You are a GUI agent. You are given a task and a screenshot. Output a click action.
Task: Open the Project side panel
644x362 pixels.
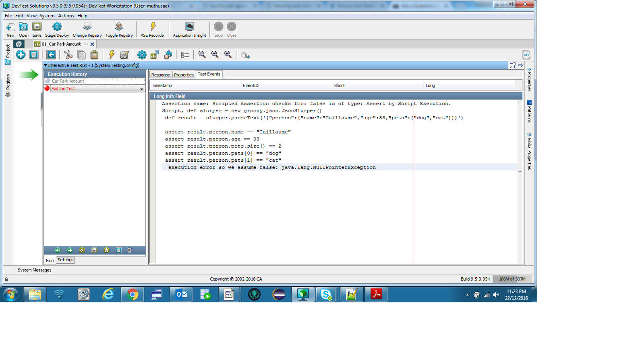tap(8, 54)
